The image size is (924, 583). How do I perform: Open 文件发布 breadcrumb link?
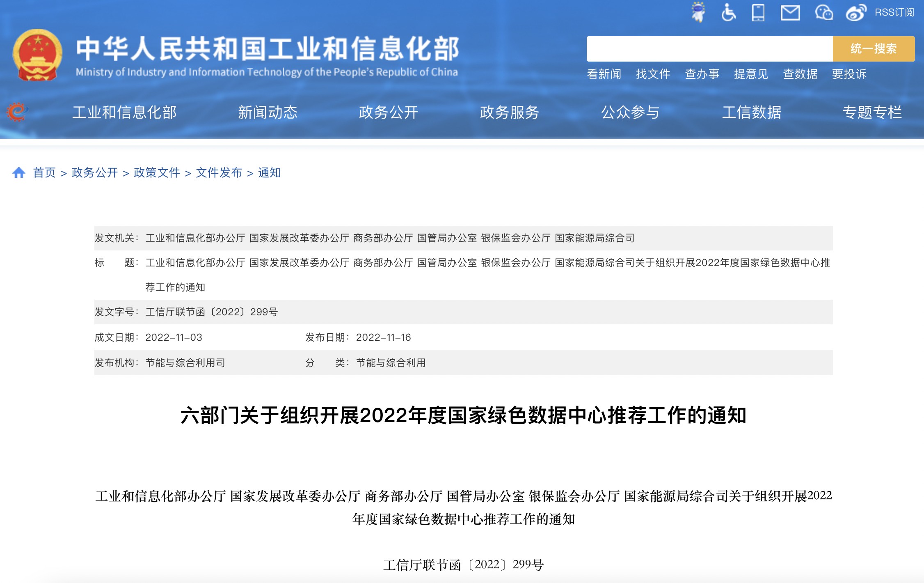[x=219, y=173]
